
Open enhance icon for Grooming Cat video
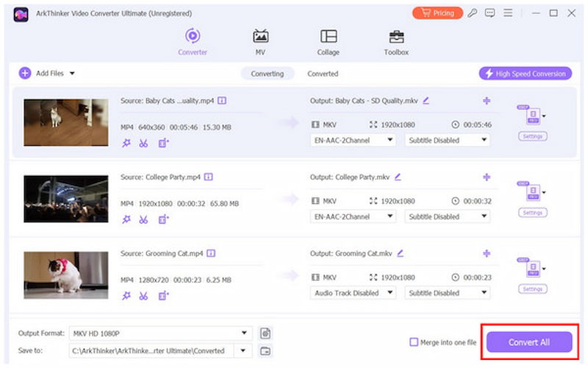[x=163, y=296]
